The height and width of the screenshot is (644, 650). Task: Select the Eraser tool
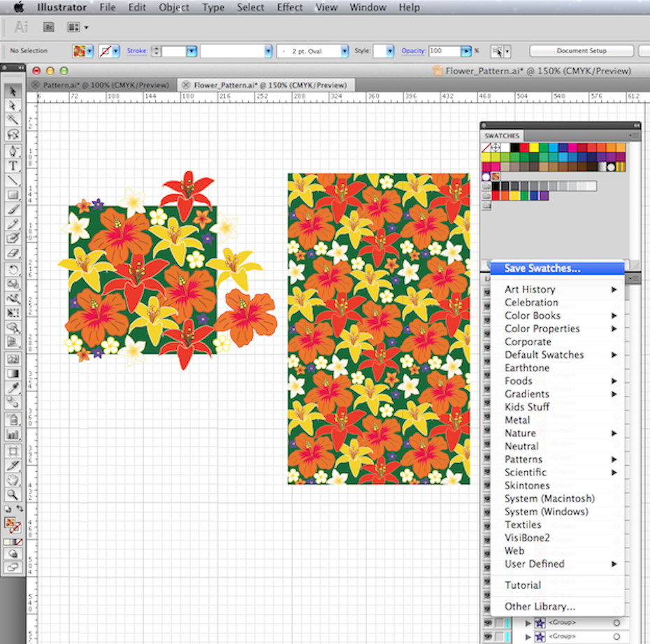tap(13, 254)
